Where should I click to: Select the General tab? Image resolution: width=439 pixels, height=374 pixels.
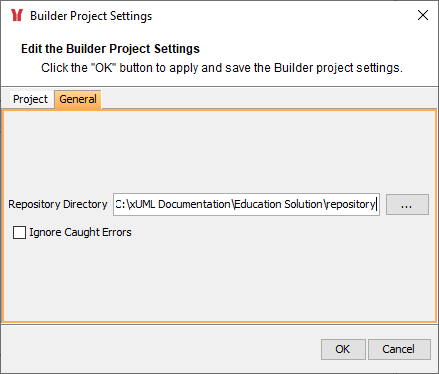point(78,99)
